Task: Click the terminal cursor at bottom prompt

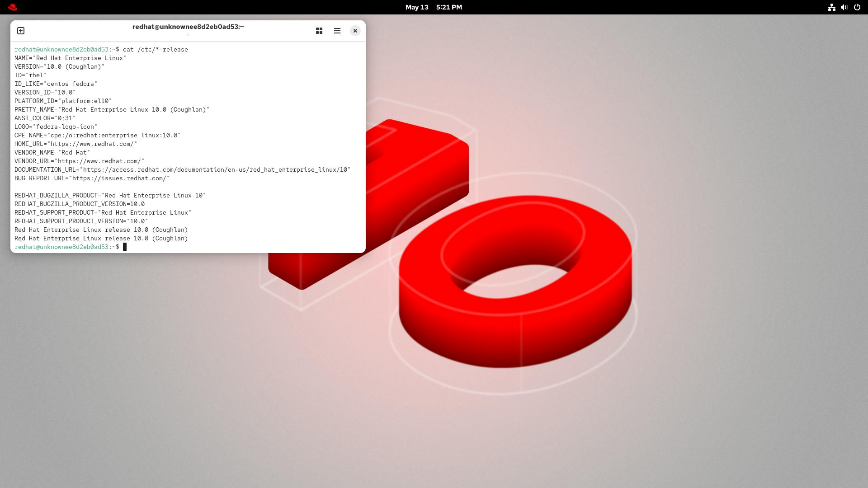Action: (125, 247)
